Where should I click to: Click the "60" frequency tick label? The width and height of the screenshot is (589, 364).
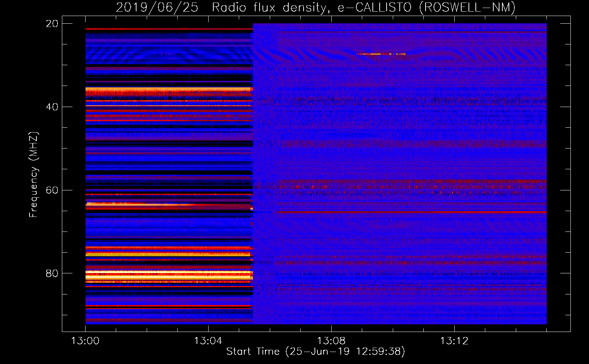52,190
